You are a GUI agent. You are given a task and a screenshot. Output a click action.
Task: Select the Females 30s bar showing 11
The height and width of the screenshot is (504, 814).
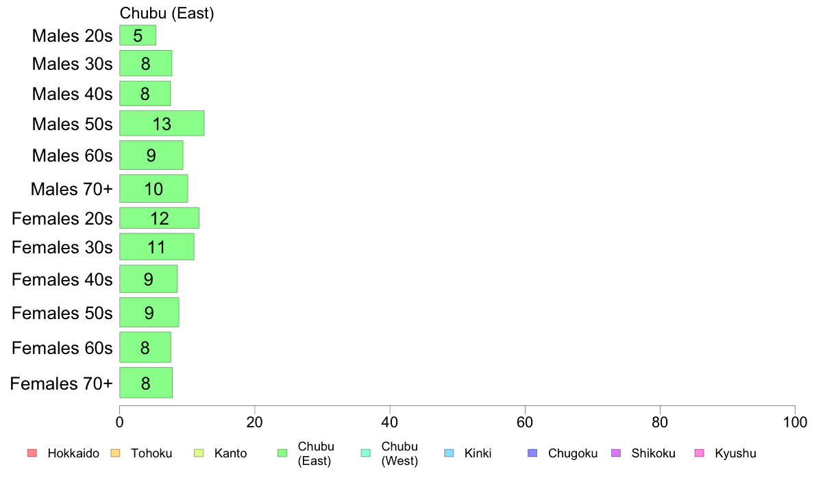tap(157, 247)
